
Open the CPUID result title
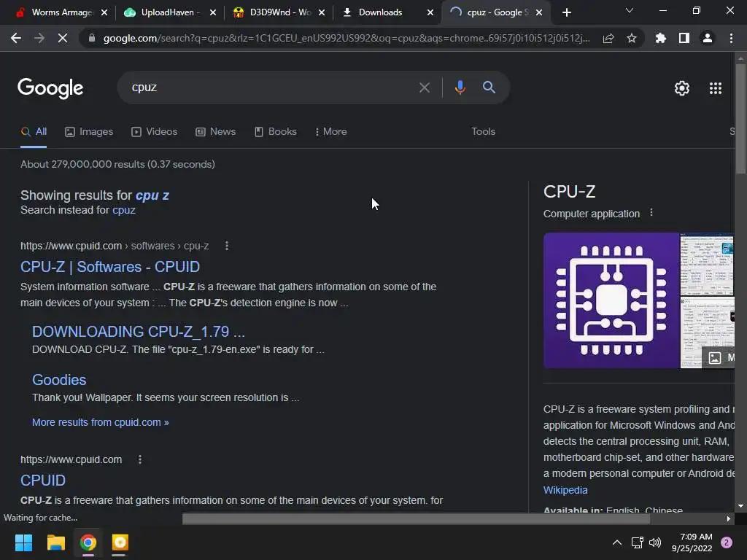[43, 480]
